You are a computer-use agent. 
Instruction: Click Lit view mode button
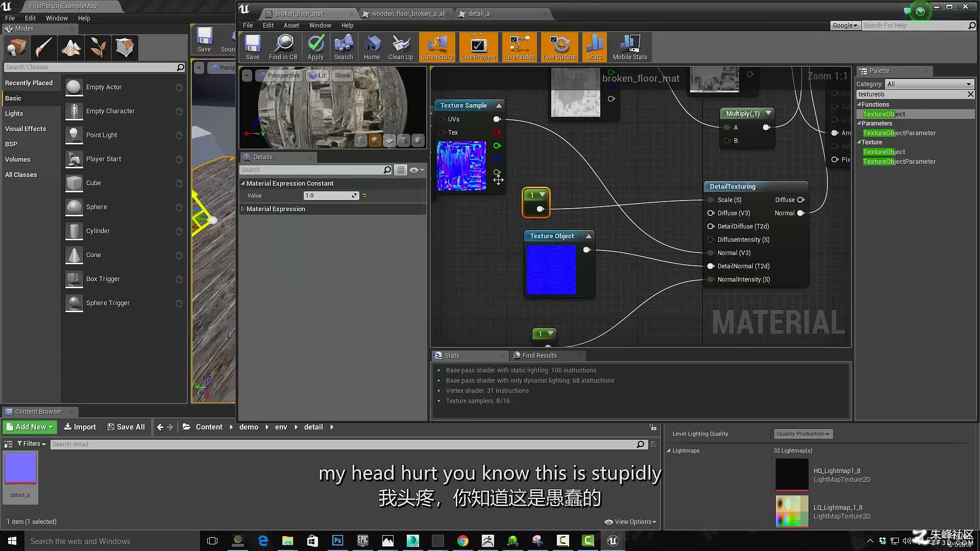(317, 76)
